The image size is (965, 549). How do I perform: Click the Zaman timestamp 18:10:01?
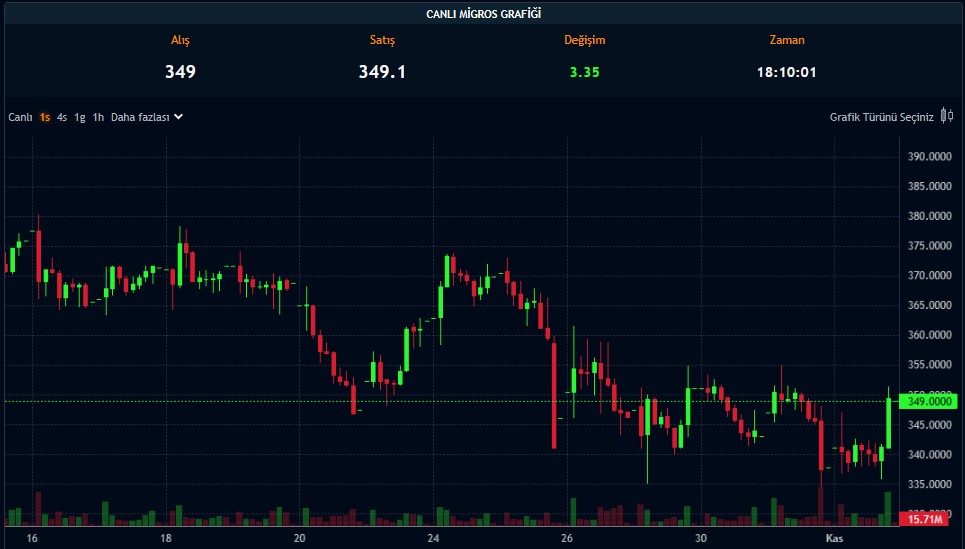(787, 72)
